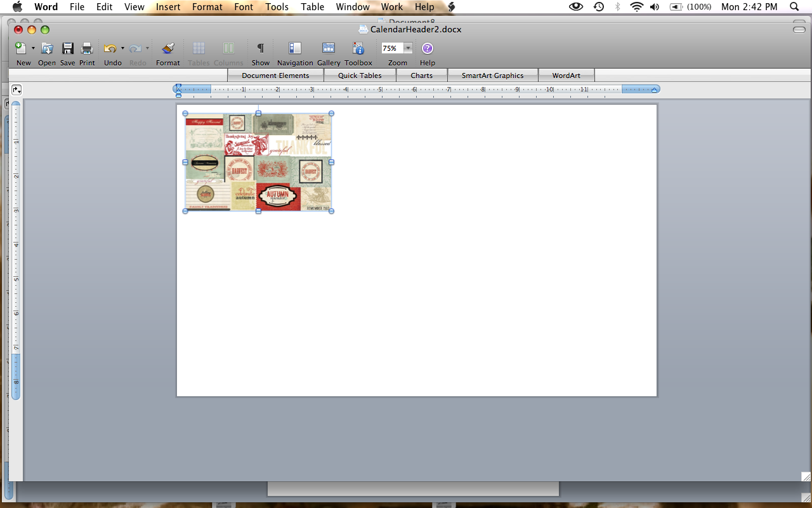Screen dimensions: 812x508
Task: Open the SmartArt Graphics tab
Action: point(493,76)
